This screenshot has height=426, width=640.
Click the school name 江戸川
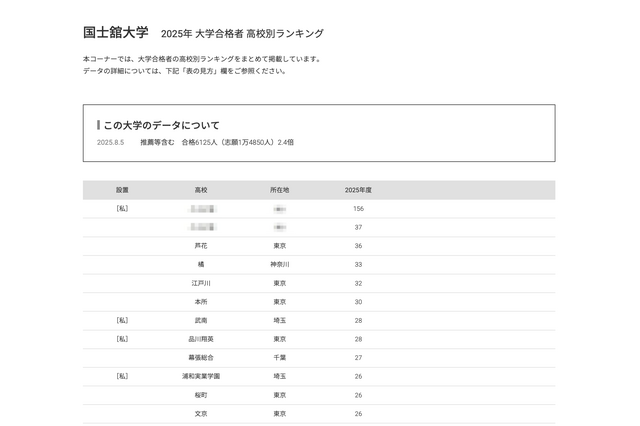[x=201, y=283]
